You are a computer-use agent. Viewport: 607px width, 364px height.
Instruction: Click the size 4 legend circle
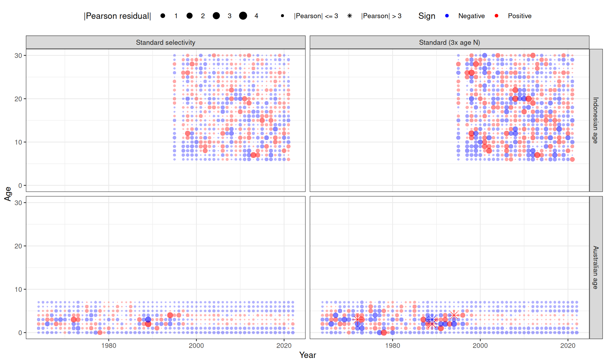tap(243, 16)
